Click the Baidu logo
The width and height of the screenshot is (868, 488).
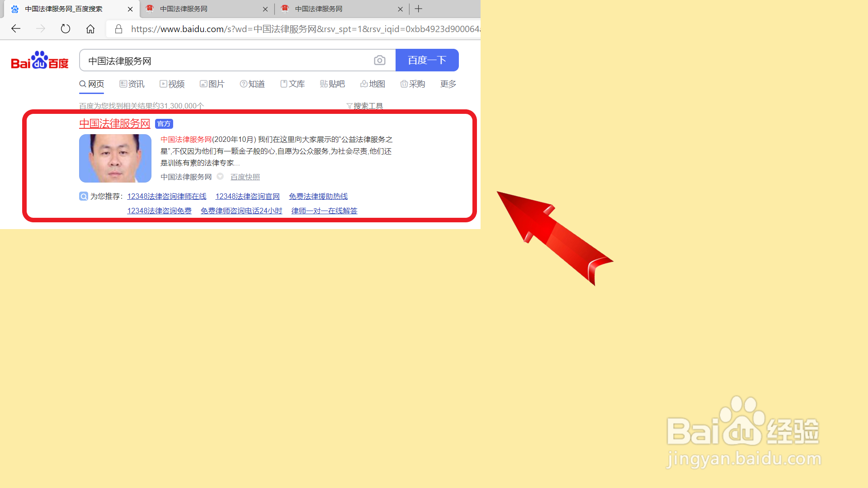(40, 60)
